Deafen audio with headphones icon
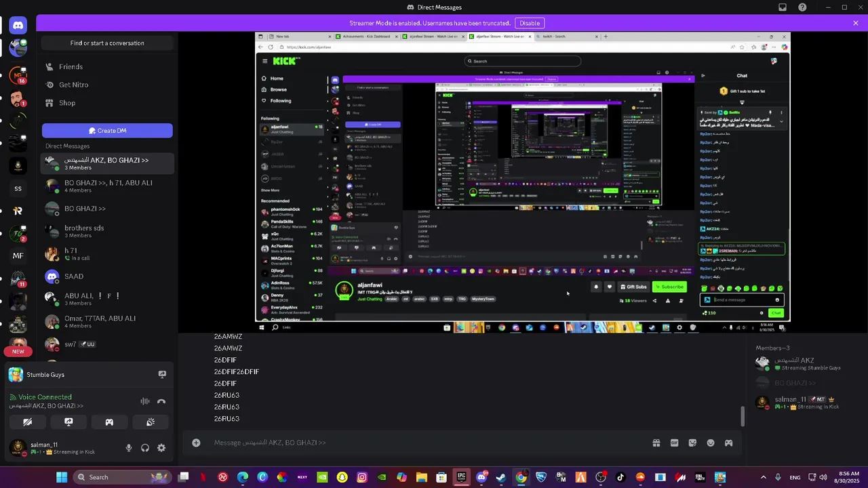Screen dimensions: 868x488 145,448
